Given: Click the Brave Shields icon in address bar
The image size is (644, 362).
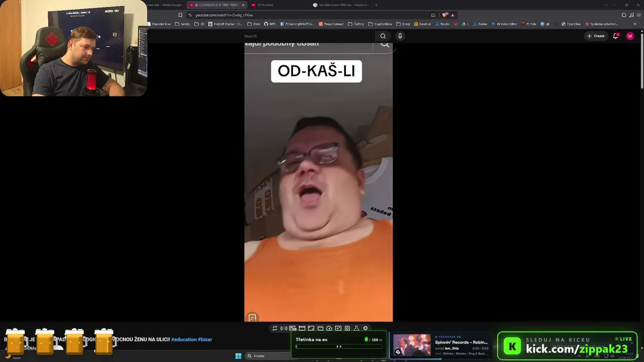Looking at the screenshot, I should coord(445,15).
